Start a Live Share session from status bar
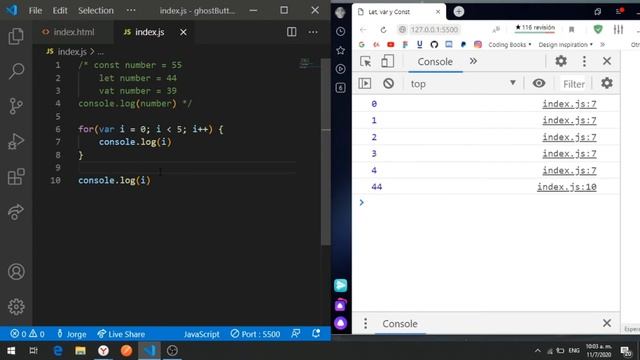 (x=121, y=334)
